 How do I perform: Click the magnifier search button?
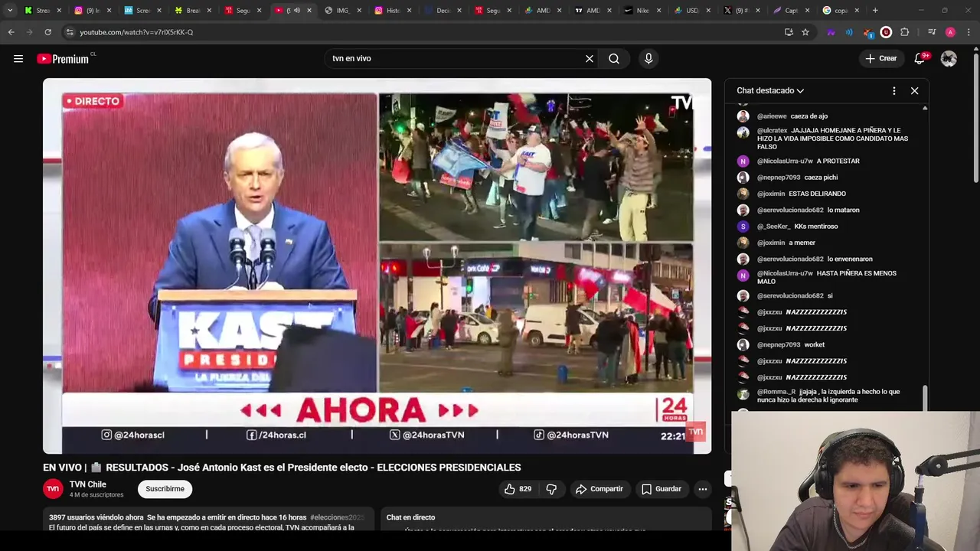pyautogui.click(x=614, y=59)
